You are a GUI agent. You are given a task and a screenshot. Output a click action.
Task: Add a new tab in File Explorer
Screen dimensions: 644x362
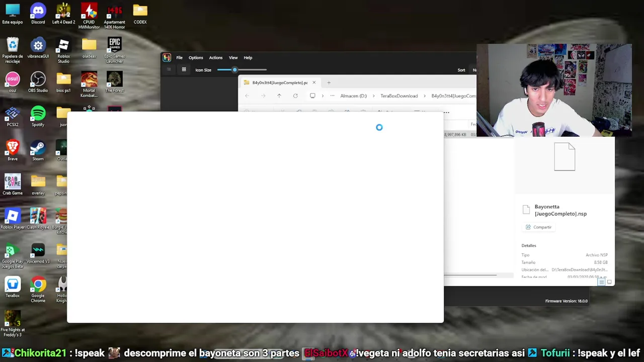click(329, 82)
